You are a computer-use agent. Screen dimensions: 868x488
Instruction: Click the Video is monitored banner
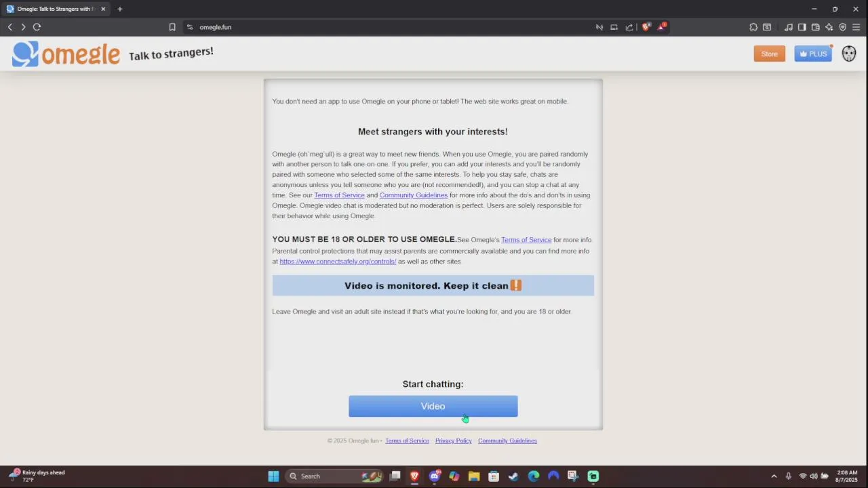point(433,285)
